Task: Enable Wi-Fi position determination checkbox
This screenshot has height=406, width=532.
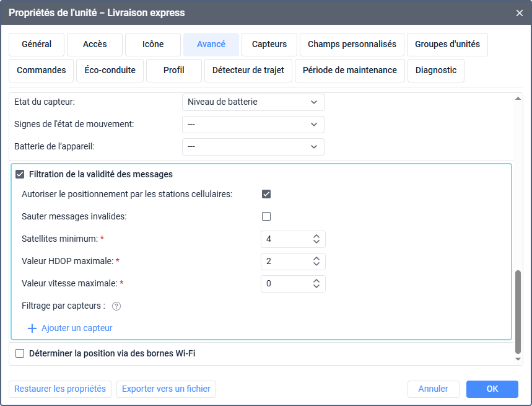Action: pos(20,353)
